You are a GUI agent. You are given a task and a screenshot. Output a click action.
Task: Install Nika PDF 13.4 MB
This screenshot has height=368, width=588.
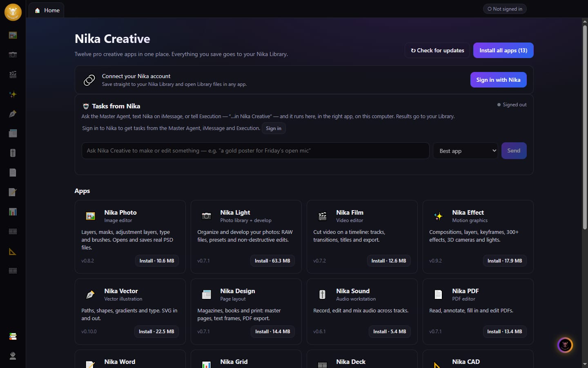[505, 332]
